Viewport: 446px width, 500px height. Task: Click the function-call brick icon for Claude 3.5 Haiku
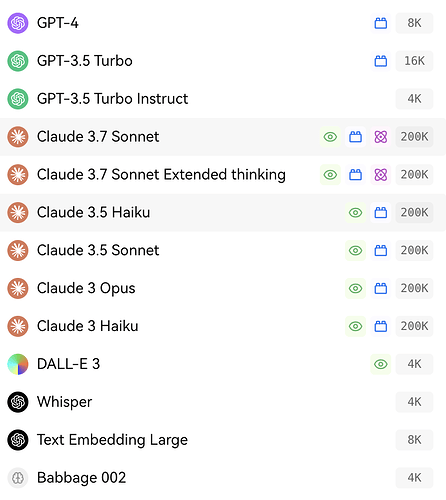tap(381, 212)
